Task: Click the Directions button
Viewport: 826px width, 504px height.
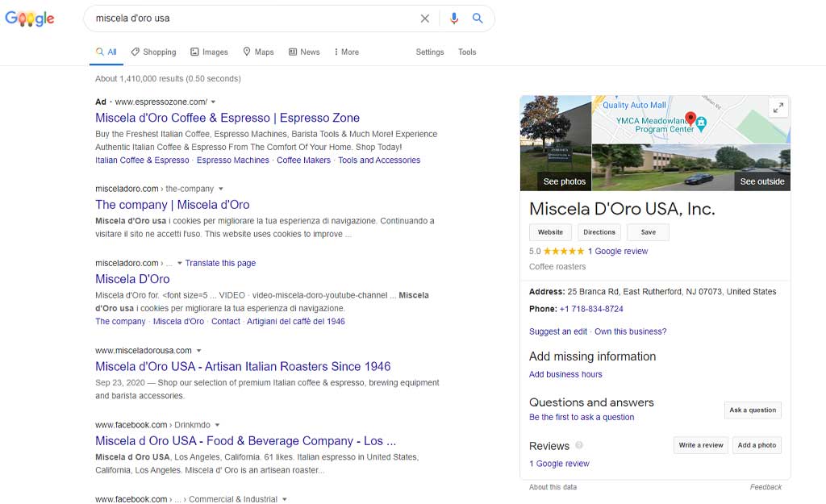Action: [x=599, y=231]
